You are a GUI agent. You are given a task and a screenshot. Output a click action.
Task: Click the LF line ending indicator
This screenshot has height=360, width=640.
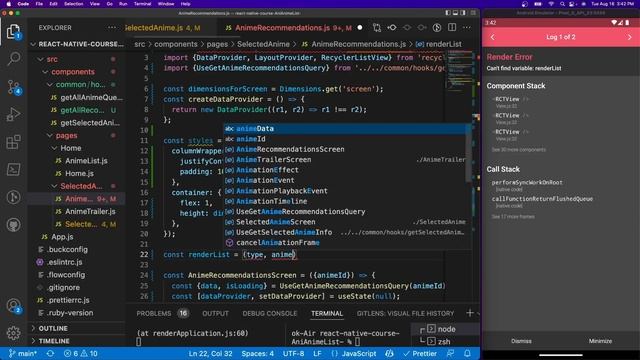click(x=317, y=353)
